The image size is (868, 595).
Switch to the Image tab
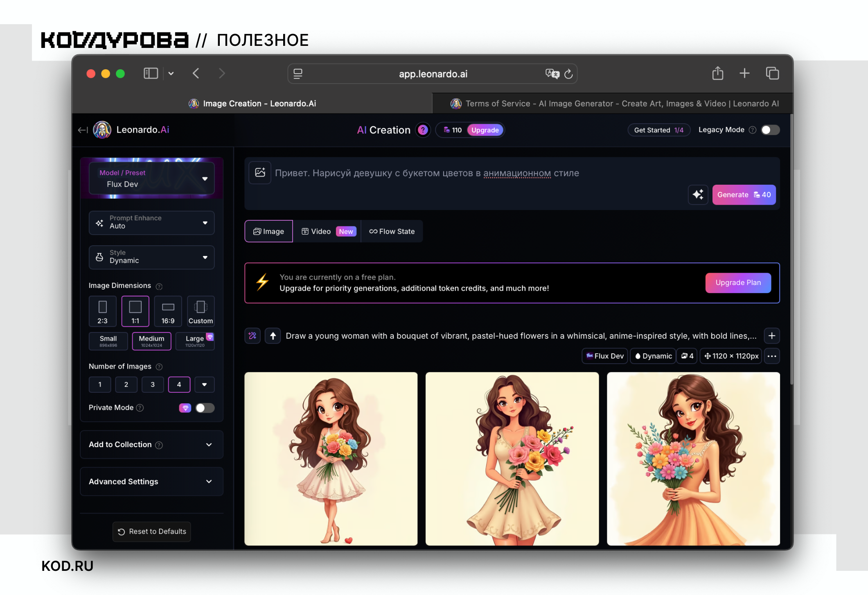point(269,231)
